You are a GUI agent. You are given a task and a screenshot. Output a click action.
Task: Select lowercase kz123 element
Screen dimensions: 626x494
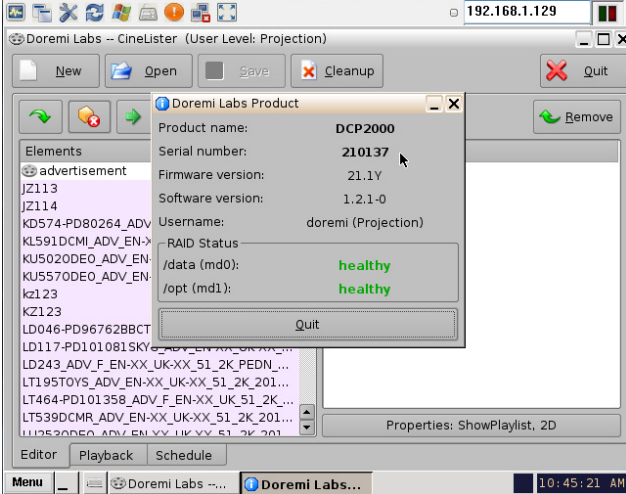click(86, 294)
